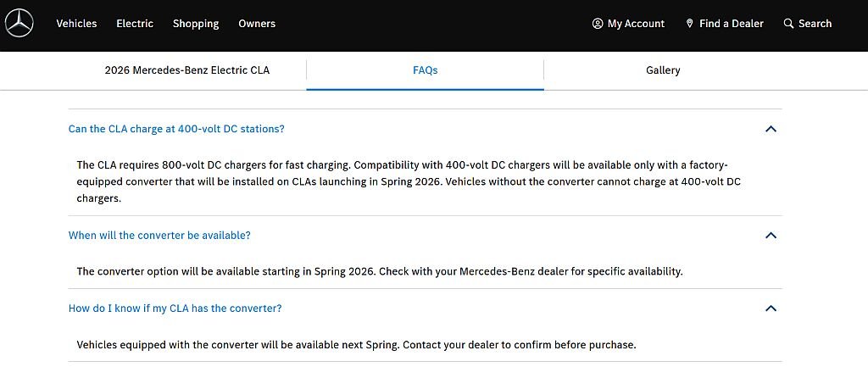Open the Owners menu

click(x=257, y=24)
